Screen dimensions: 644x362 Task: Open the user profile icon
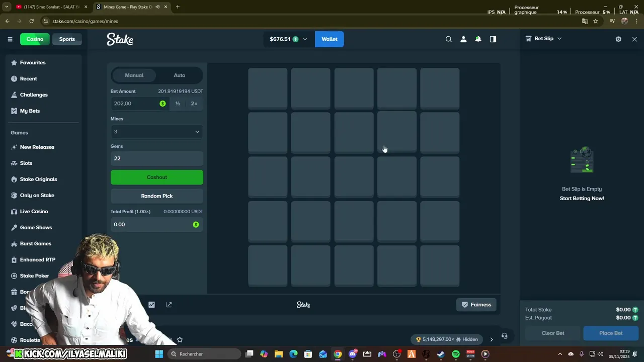coord(463,39)
